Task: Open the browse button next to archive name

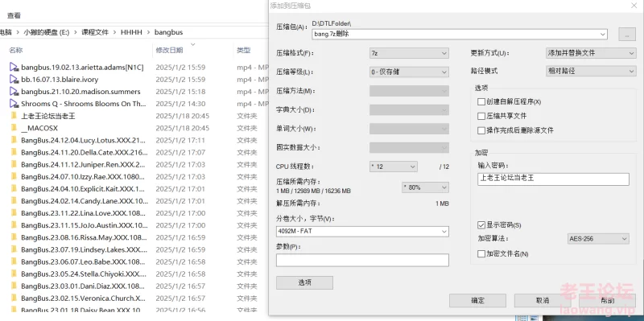Action: coord(627,35)
